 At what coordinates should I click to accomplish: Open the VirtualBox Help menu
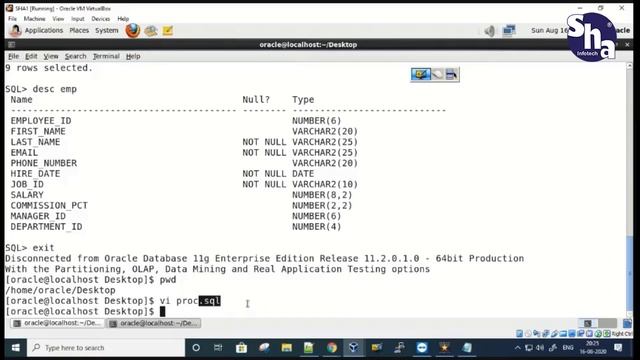click(123, 19)
